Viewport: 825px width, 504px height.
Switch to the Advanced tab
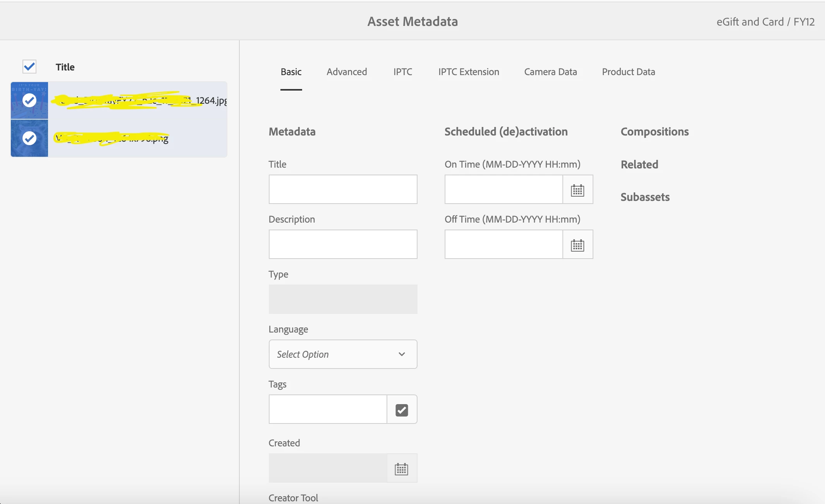click(347, 72)
